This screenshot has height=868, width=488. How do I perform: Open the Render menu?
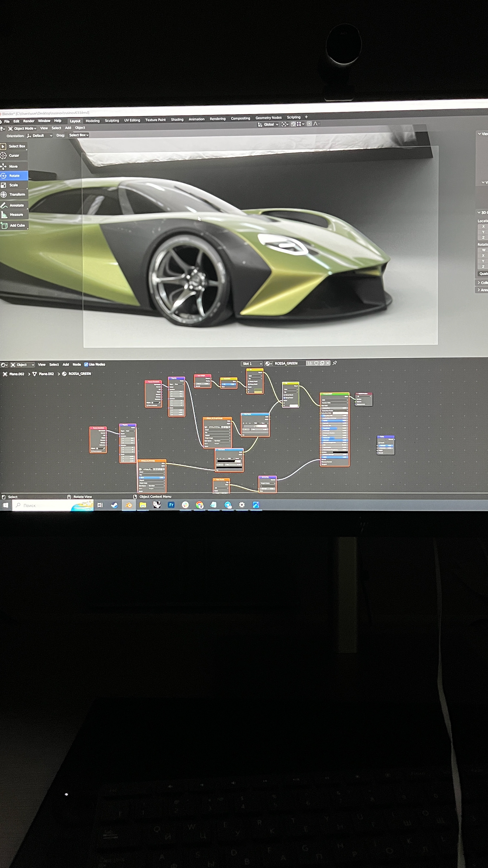pyautogui.click(x=29, y=121)
